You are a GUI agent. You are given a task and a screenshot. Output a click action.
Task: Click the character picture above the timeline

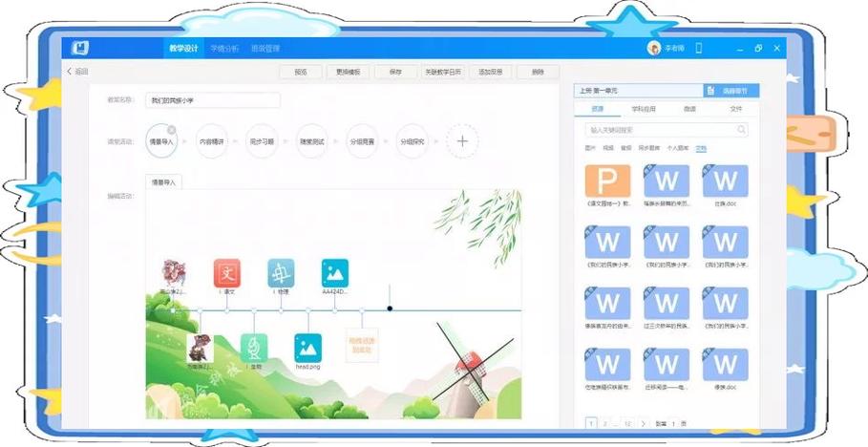(173, 273)
